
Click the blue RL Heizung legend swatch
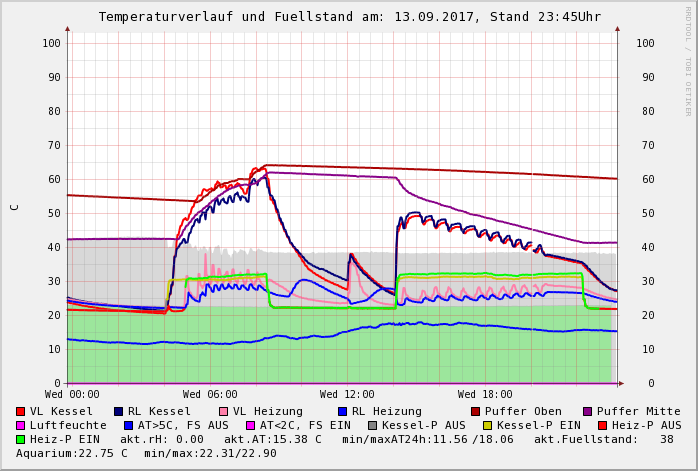341,411
